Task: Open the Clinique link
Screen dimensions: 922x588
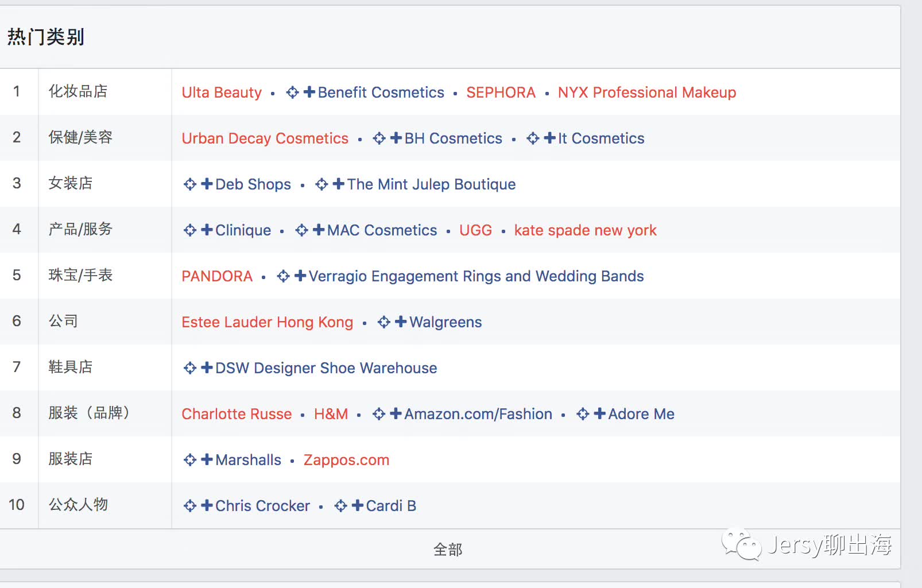Action: pyautogui.click(x=243, y=230)
